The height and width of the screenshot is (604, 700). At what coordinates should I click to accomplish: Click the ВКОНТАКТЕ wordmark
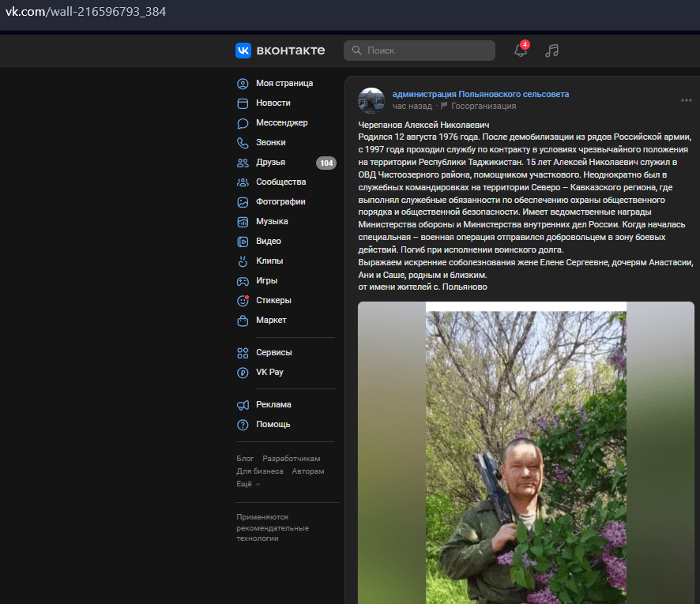[291, 51]
